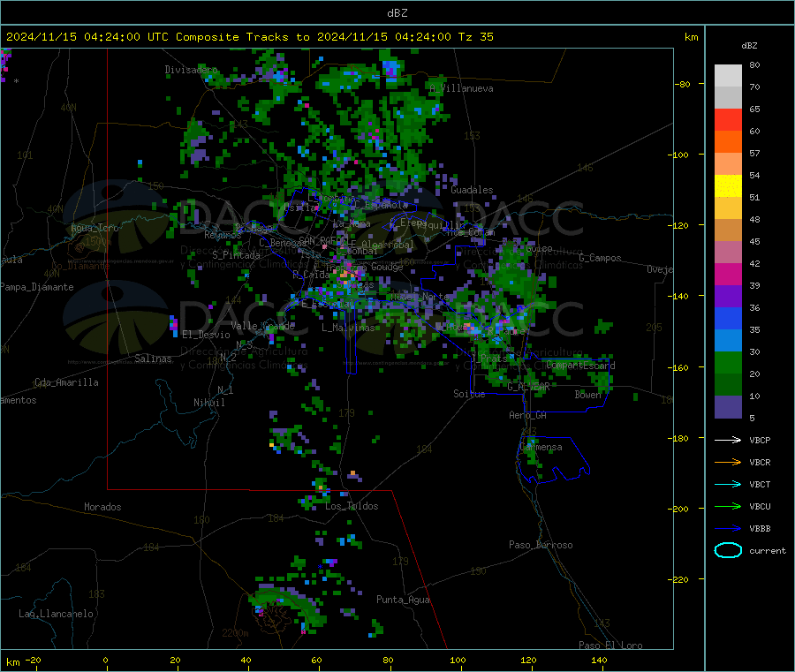Click the Salinas place label

click(x=153, y=359)
